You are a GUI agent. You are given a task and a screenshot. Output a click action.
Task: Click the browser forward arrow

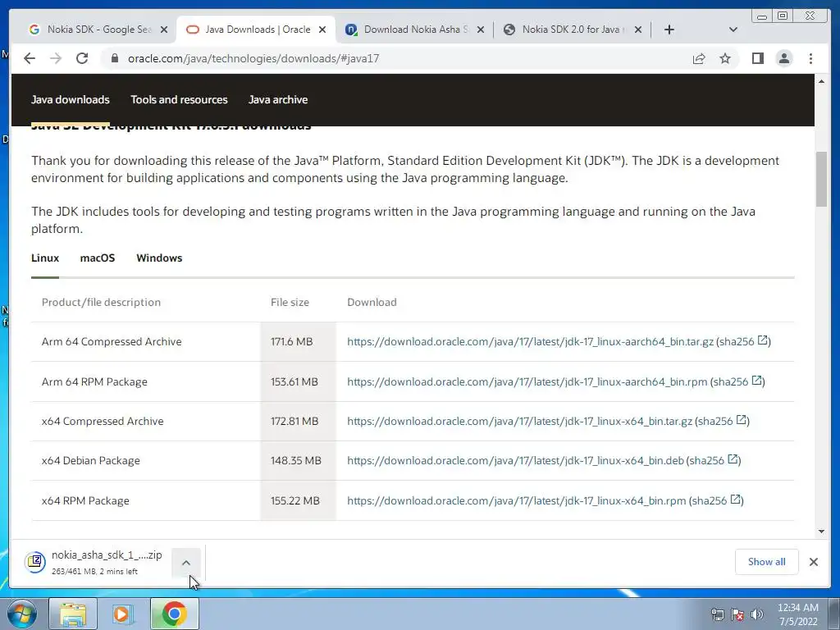[x=56, y=58]
